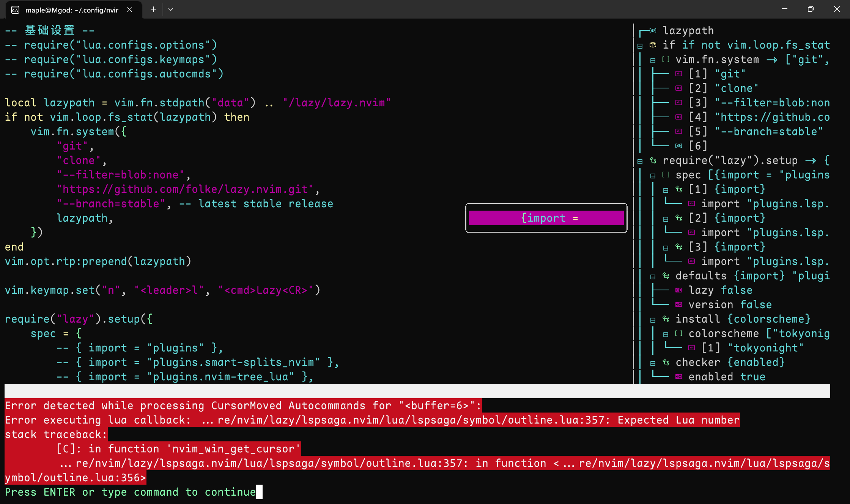
Task: Click the function icon beside require("lazy").setup
Action: (653, 160)
